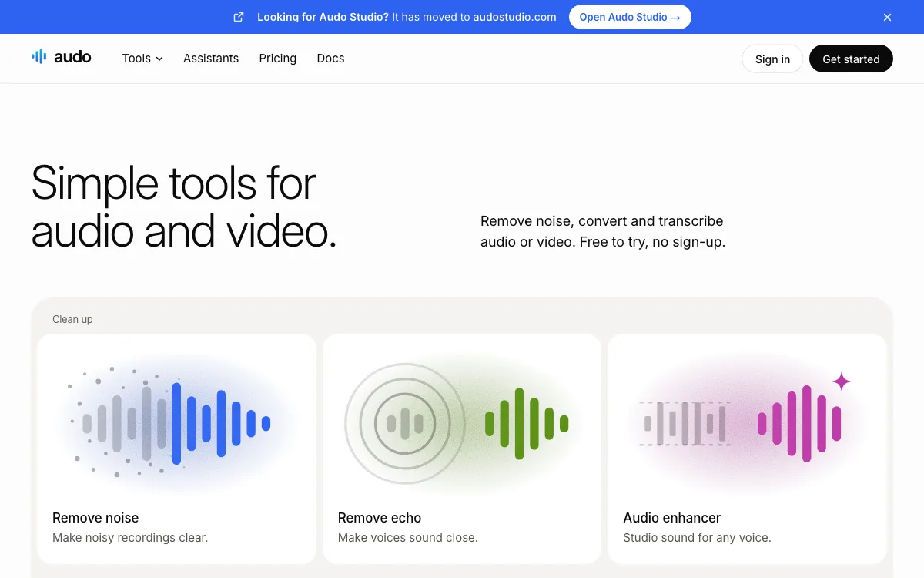Open Audo Studio via banner button
Viewport: 924px width, 578px height.
(630, 17)
